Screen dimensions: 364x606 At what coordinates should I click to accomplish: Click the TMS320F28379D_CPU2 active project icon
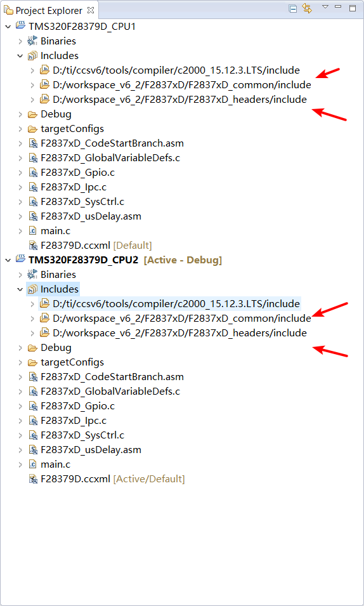(x=20, y=260)
